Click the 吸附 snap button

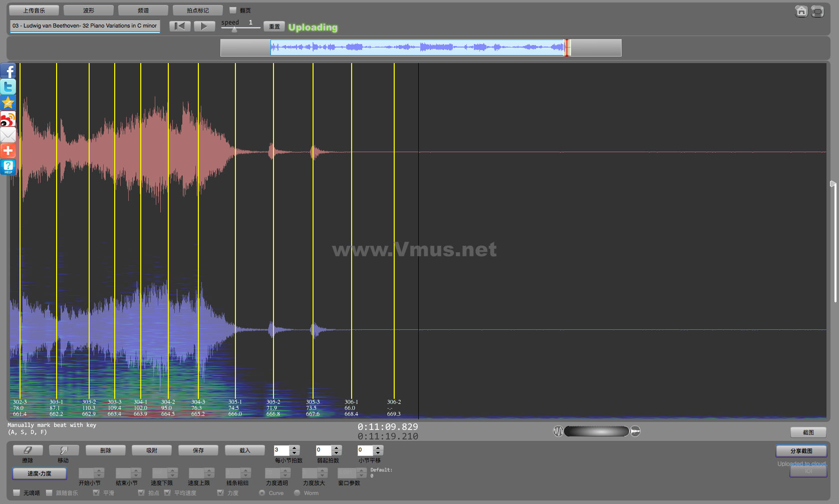click(152, 450)
